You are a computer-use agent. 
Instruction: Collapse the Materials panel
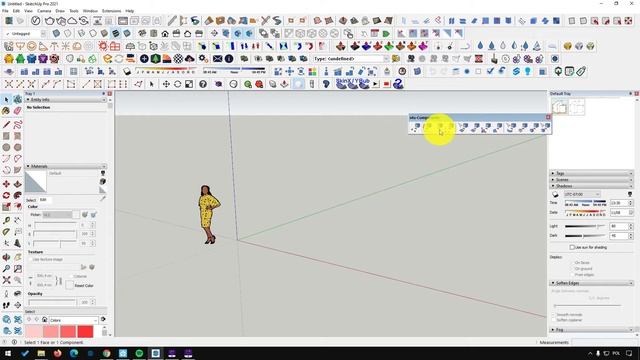point(66,166)
